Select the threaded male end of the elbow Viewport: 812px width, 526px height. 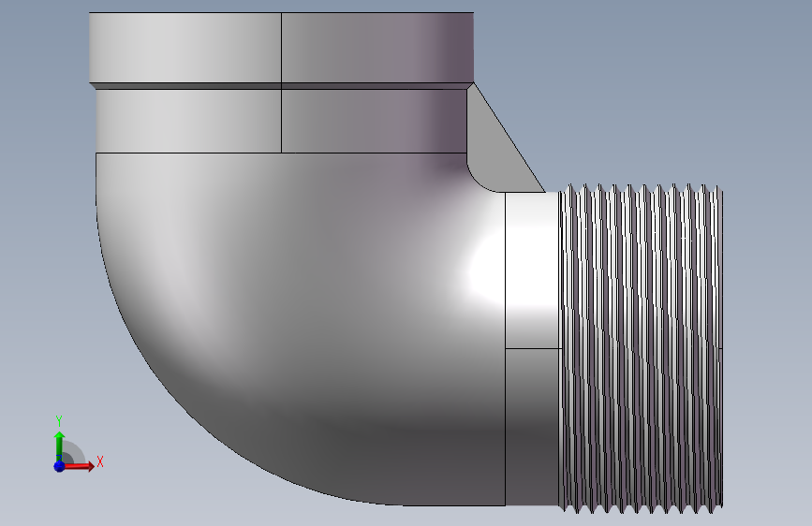pos(642,348)
